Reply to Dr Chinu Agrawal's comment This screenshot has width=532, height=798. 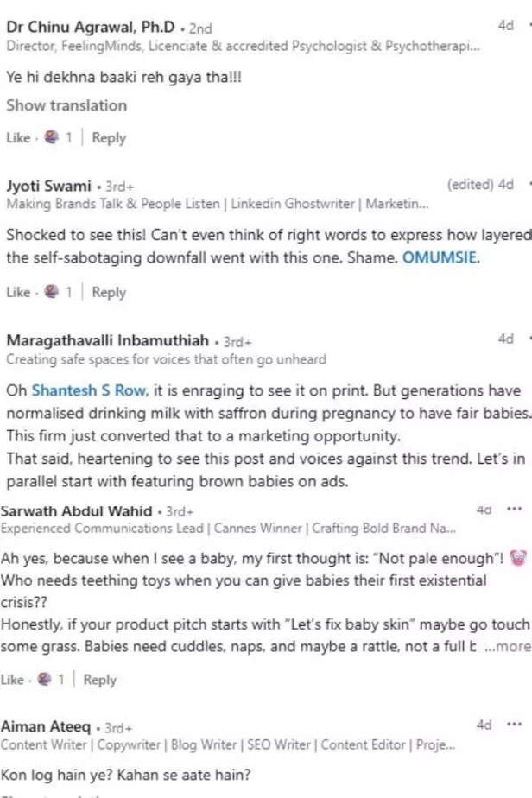(x=109, y=137)
